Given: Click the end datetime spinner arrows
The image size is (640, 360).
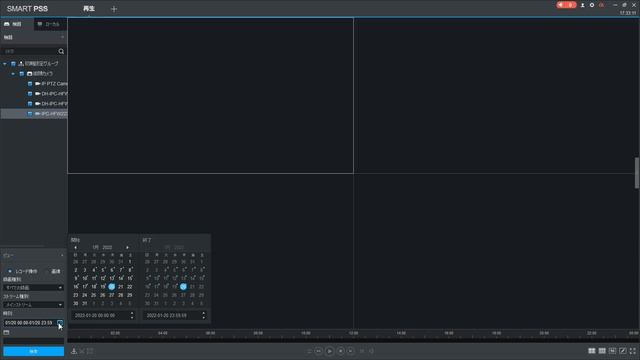Looking at the screenshot, I should 204,315.
